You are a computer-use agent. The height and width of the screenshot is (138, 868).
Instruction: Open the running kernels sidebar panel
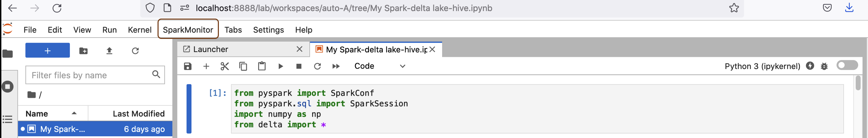coord(7,87)
